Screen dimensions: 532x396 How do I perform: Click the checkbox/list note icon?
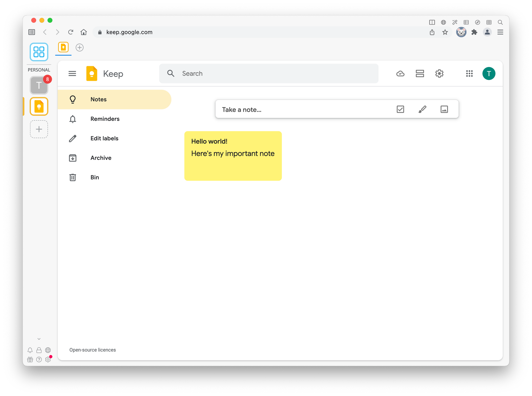[400, 109]
